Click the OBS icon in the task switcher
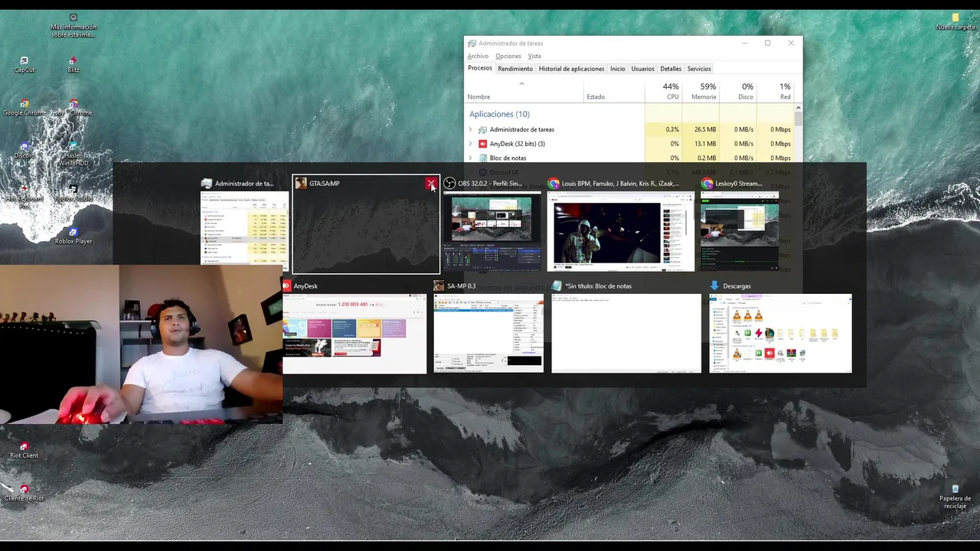980x551 pixels. point(449,184)
